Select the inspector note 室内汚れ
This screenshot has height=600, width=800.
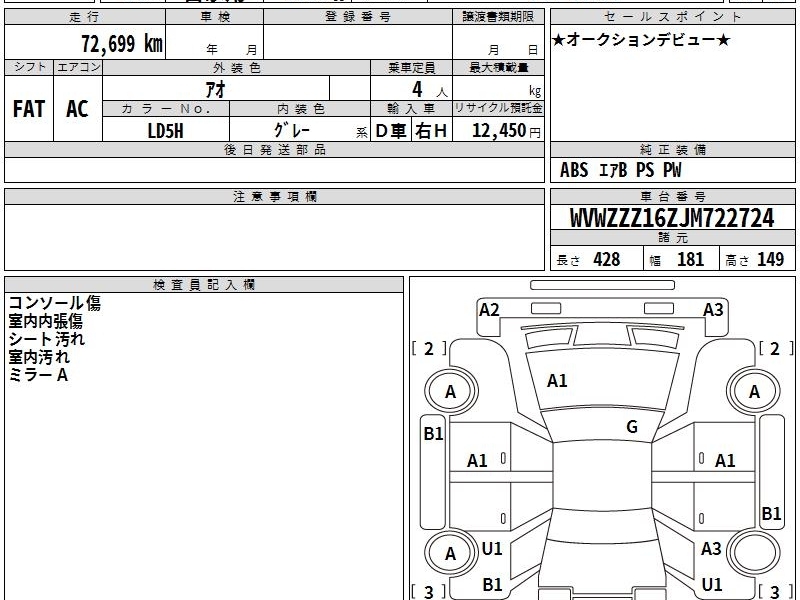[39, 357]
